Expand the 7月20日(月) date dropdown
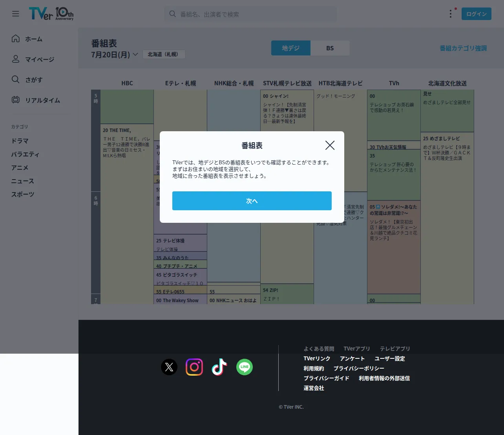 (115, 55)
